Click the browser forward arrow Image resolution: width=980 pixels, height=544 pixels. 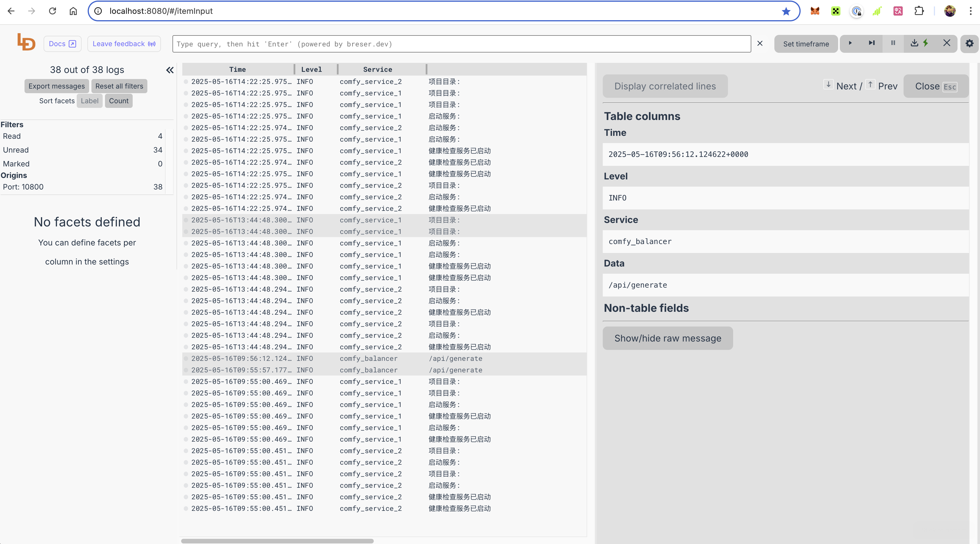pos(31,11)
